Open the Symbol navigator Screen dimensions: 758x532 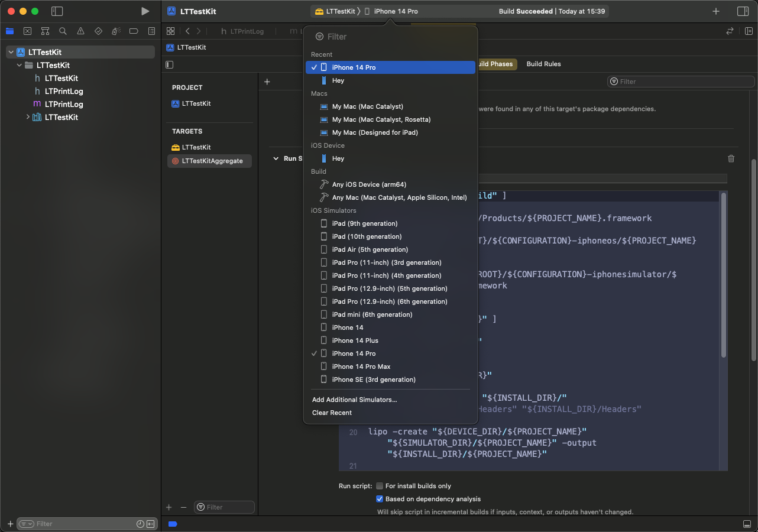(x=45, y=31)
